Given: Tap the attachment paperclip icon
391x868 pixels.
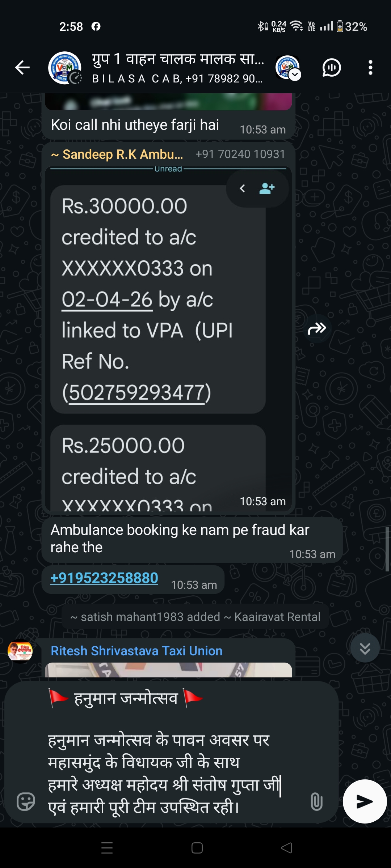Looking at the screenshot, I should (x=316, y=801).
